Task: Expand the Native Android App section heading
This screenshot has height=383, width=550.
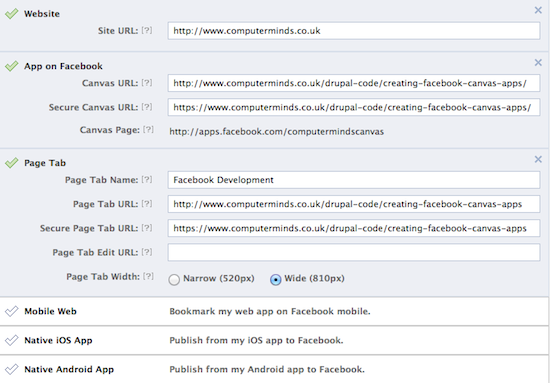Action: click(x=69, y=370)
